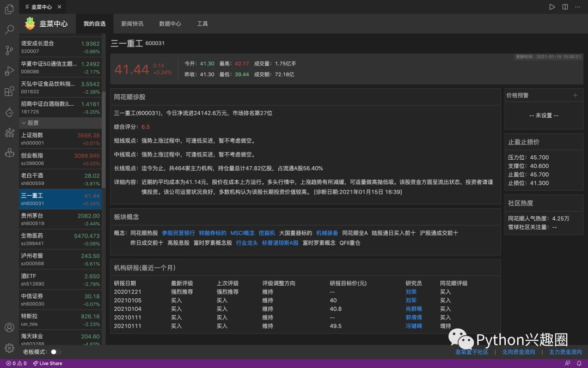Screen dimensions: 588x368
Task: Open the Manage gear icon
Action: pyautogui.click(x=9, y=348)
